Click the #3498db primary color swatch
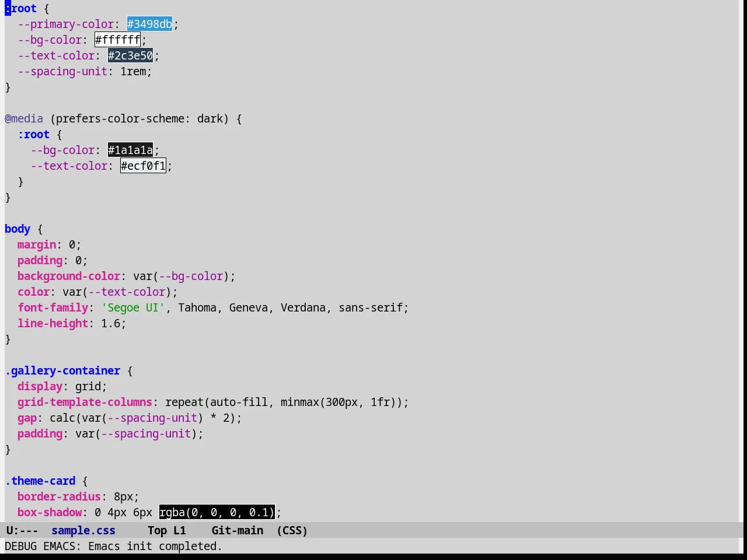The height and width of the screenshot is (560, 747). (149, 24)
